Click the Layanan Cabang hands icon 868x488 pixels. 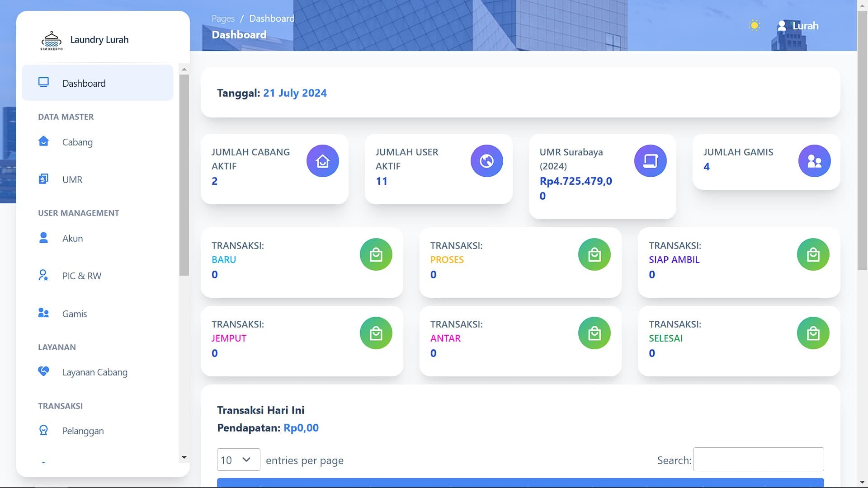tap(43, 371)
